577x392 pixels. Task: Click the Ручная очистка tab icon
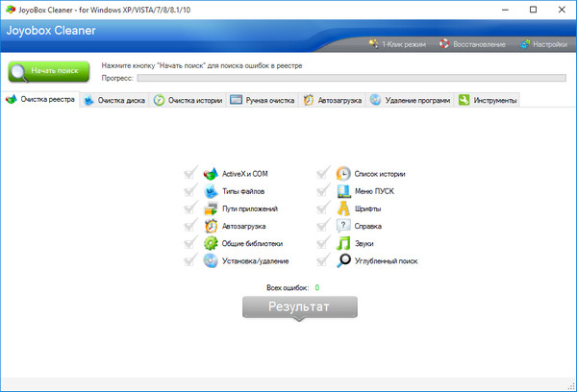tap(236, 100)
